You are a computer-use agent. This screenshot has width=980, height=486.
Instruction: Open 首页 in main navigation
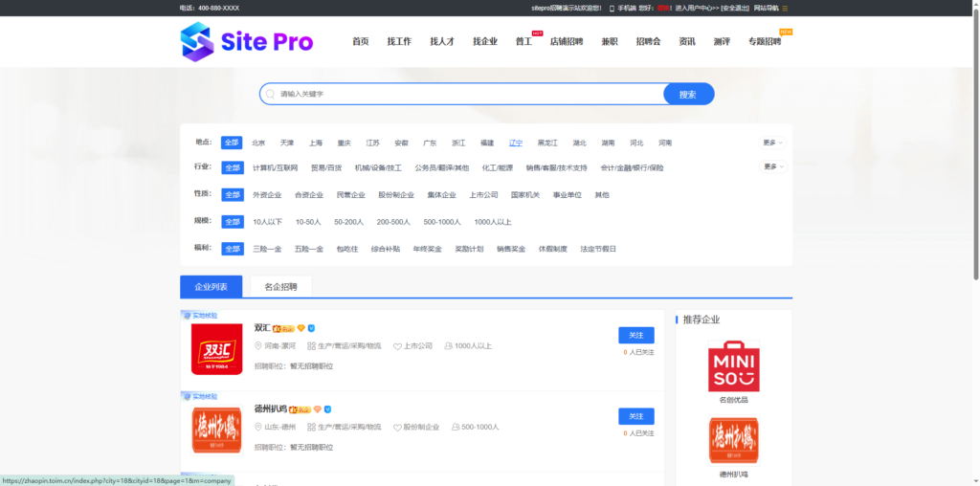(x=361, y=42)
